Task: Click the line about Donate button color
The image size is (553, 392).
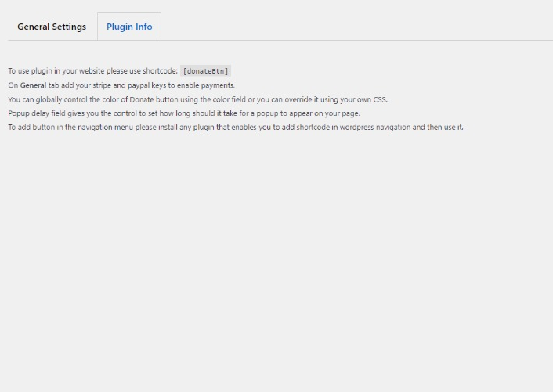Action: click(157, 99)
